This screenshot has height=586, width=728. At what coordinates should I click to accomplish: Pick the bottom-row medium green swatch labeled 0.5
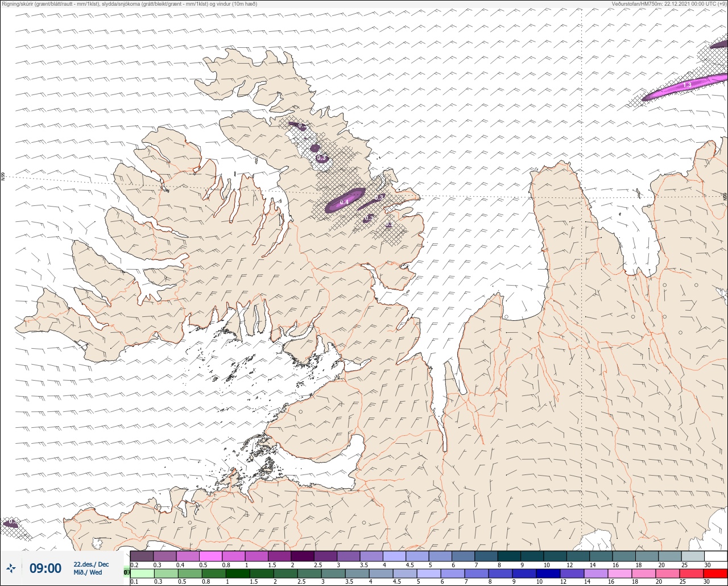point(190,573)
